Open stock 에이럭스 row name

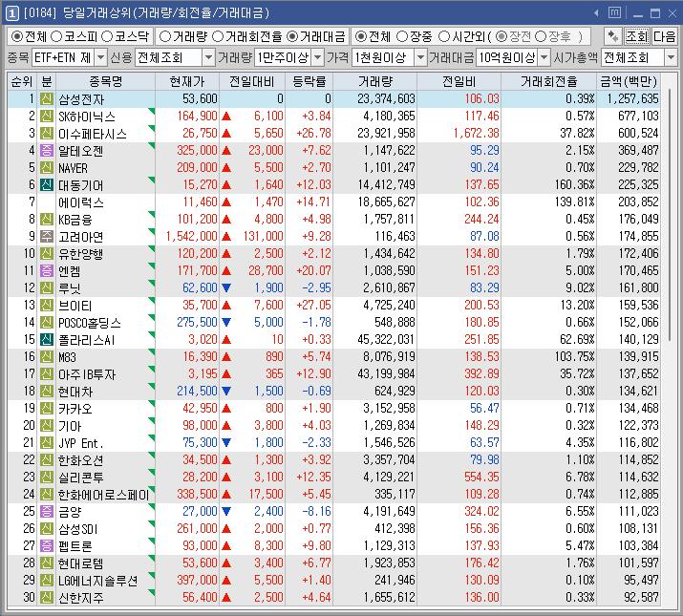point(81,202)
